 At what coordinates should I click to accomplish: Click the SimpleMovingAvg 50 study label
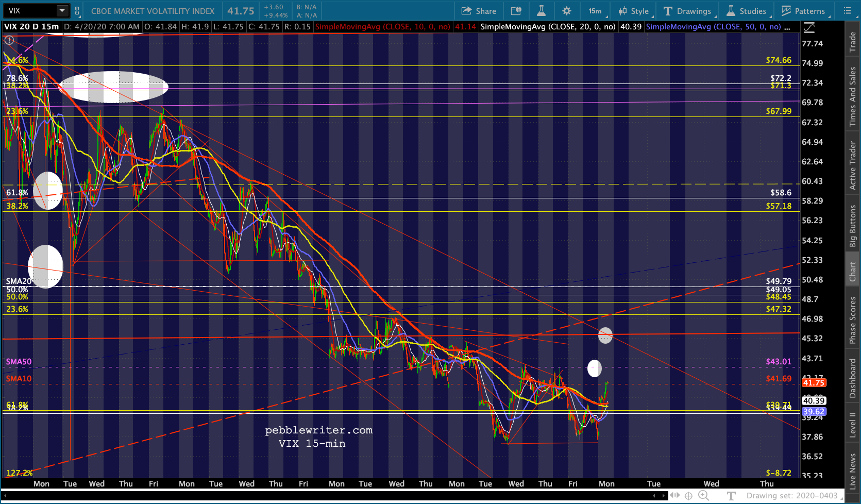[x=713, y=27]
